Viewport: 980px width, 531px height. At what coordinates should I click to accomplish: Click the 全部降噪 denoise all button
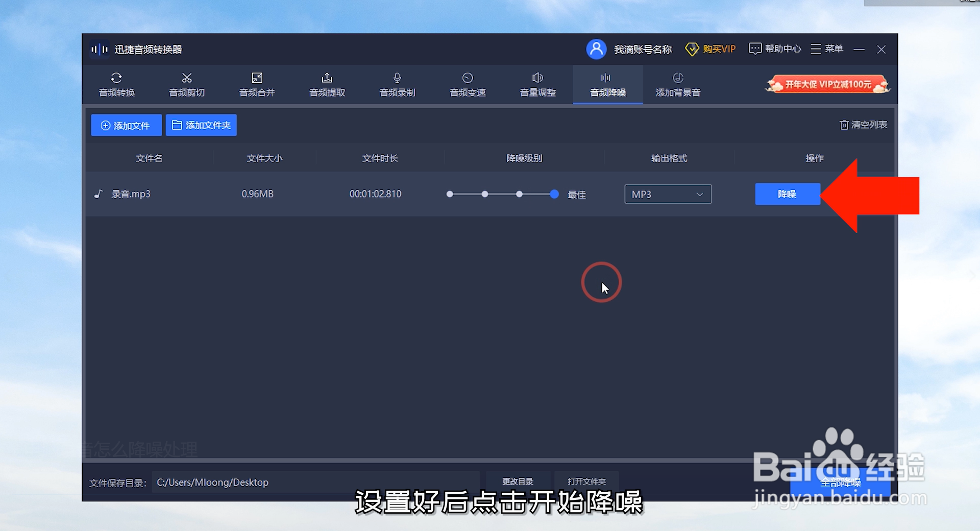click(x=840, y=482)
